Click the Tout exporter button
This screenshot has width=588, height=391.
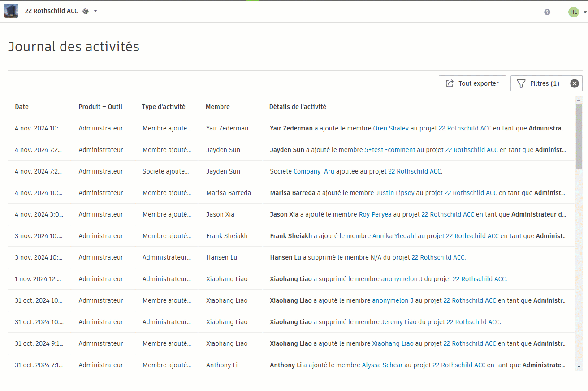coord(472,83)
